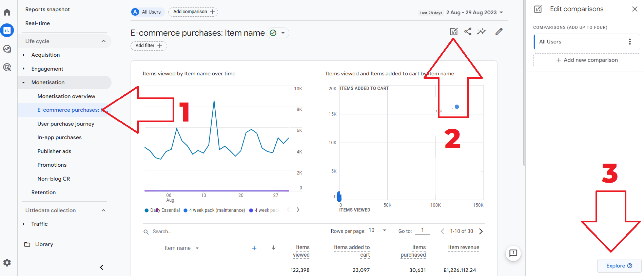
Task: Open the Explore icon in the left rail
Action: tap(7, 49)
